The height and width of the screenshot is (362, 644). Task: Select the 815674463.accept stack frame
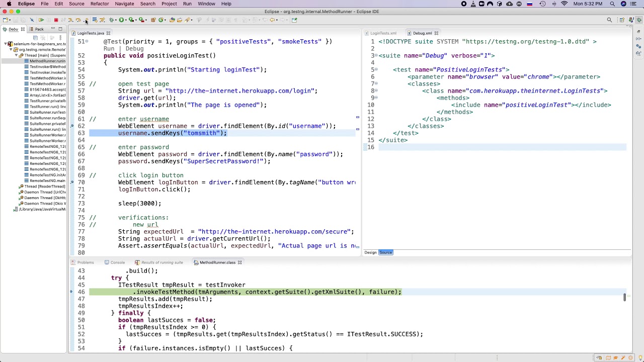[x=47, y=89]
